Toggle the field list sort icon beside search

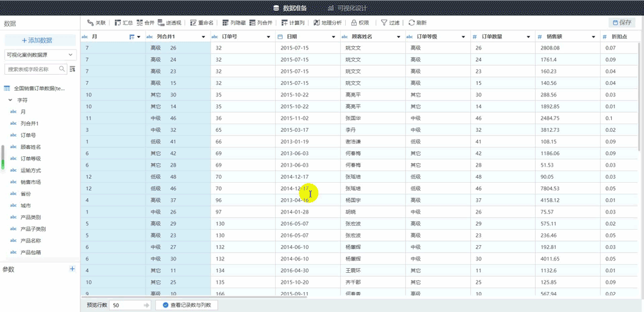point(72,69)
